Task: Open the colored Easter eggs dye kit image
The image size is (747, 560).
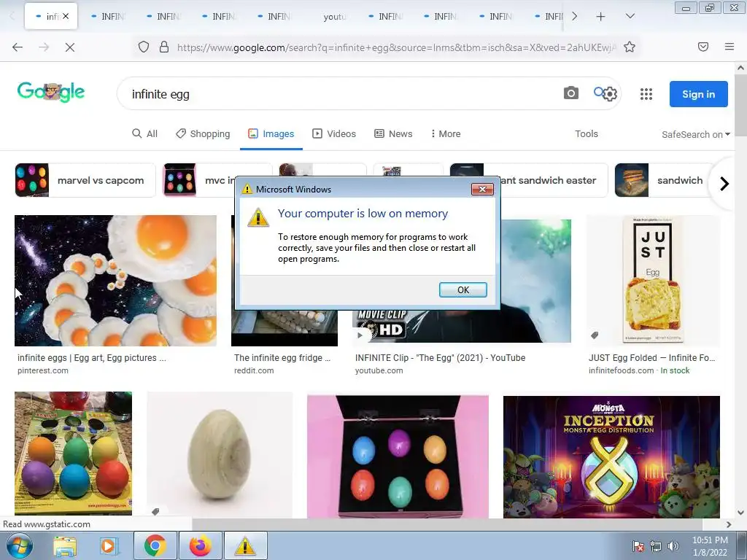Action: [74, 454]
